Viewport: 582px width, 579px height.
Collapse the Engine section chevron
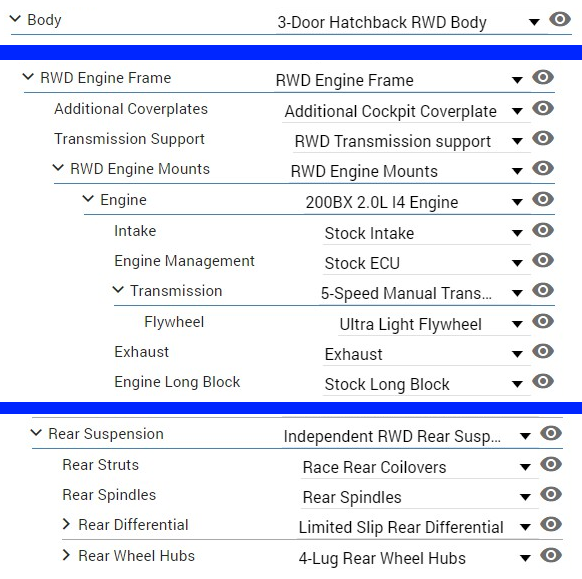click(x=88, y=199)
